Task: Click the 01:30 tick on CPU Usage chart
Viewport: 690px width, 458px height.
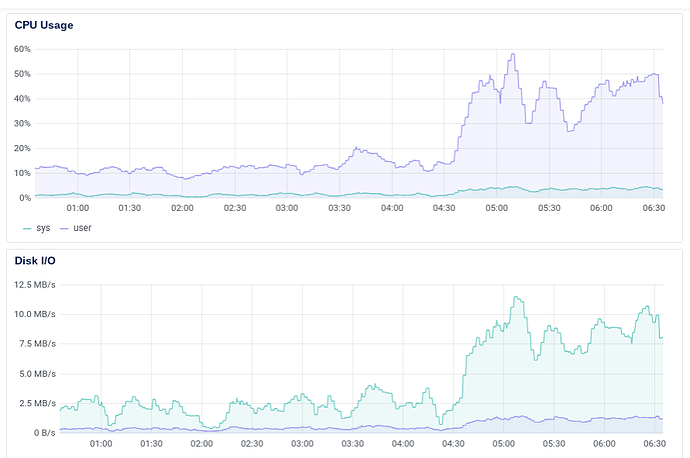Action: coord(130,208)
